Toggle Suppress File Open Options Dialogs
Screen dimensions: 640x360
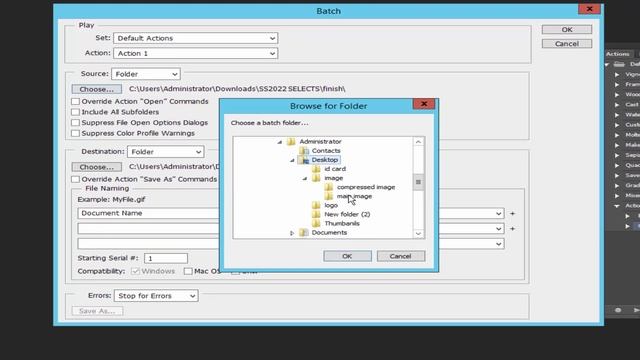pyautogui.click(x=76, y=122)
